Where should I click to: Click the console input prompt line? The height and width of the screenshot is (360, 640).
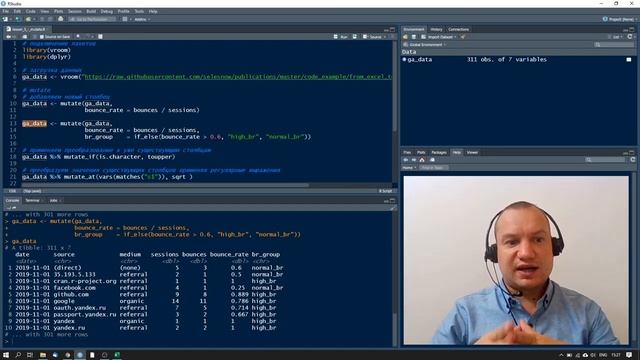pyautogui.click(x=198, y=341)
